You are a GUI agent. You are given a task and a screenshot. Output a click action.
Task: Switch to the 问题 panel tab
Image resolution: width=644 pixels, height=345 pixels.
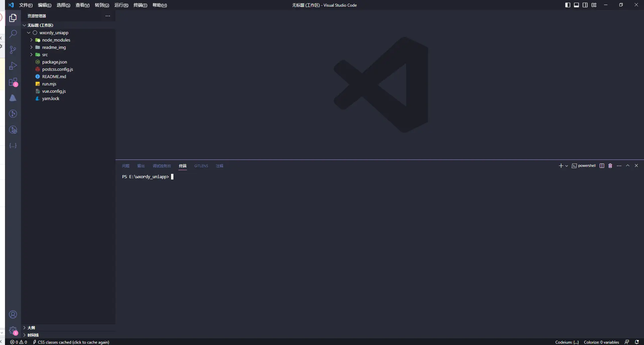tap(125, 166)
